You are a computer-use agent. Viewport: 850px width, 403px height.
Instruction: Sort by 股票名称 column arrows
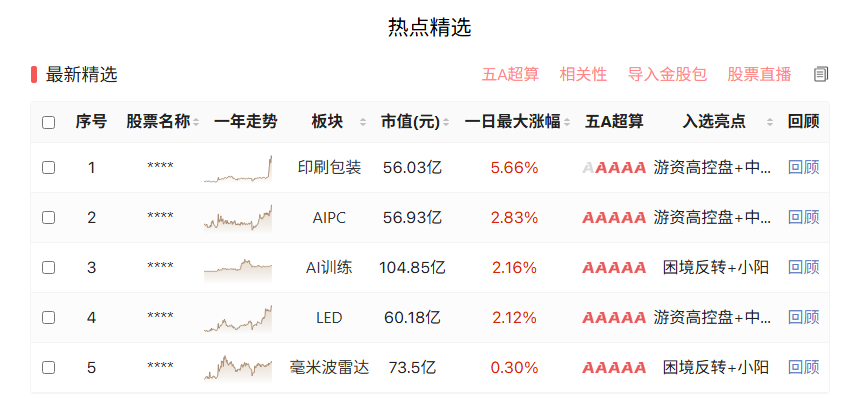[x=196, y=123]
